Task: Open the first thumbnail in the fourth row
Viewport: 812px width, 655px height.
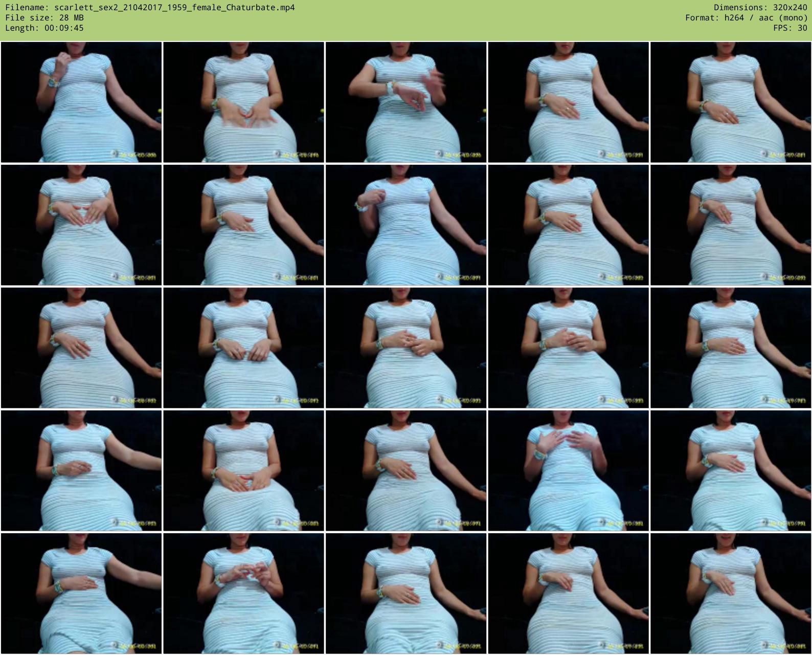Action: (81, 470)
